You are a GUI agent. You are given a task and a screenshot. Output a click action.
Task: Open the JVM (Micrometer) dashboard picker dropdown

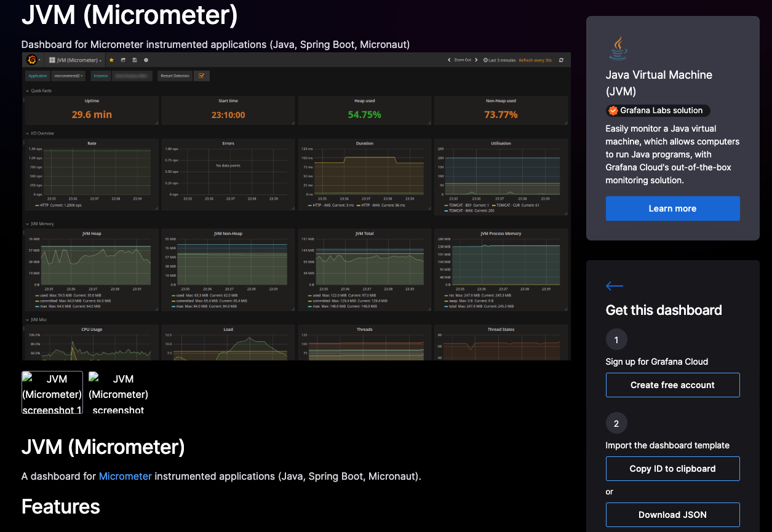[75, 60]
